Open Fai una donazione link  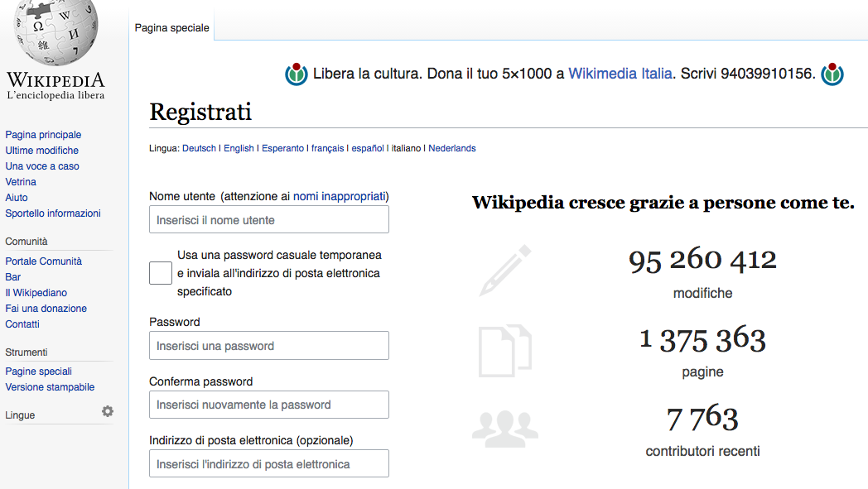pyautogui.click(x=46, y=308)
